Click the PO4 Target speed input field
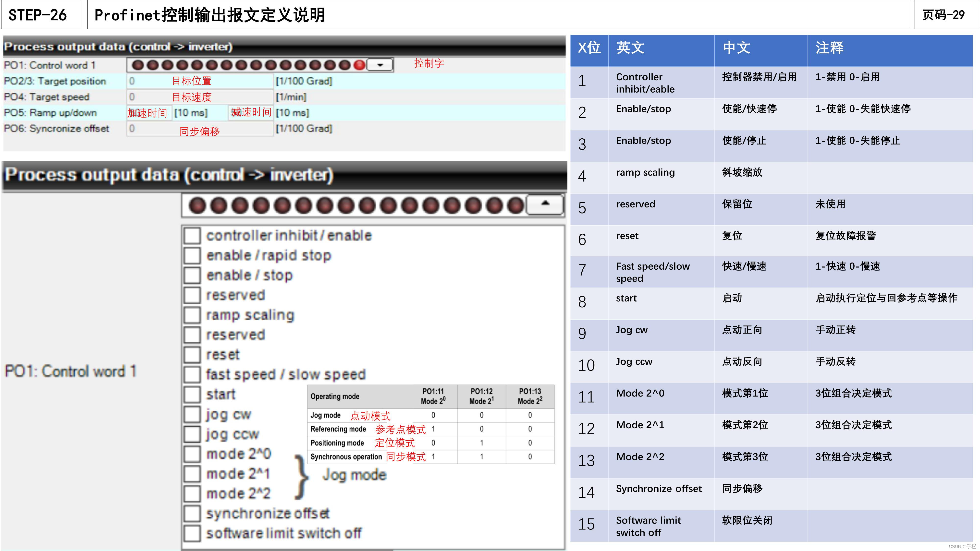Viewport: 980px width, 551px height. coord(200,97)
